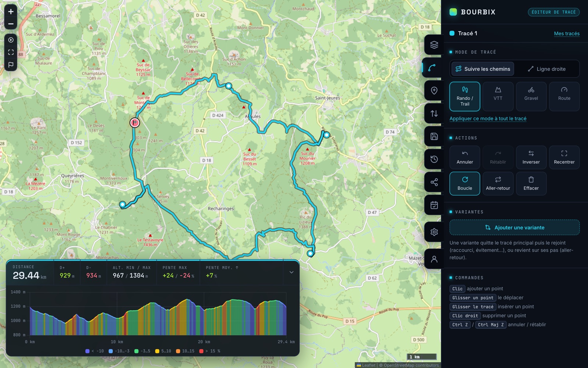Click the save floppy disk icon
588x368 pixels.
coord(434,136)
